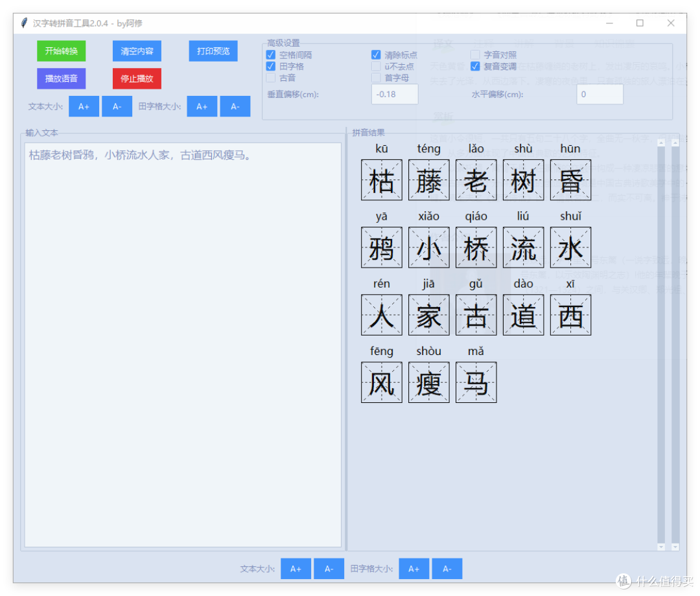Toggle the 空格间隔 checkbox

270,55
